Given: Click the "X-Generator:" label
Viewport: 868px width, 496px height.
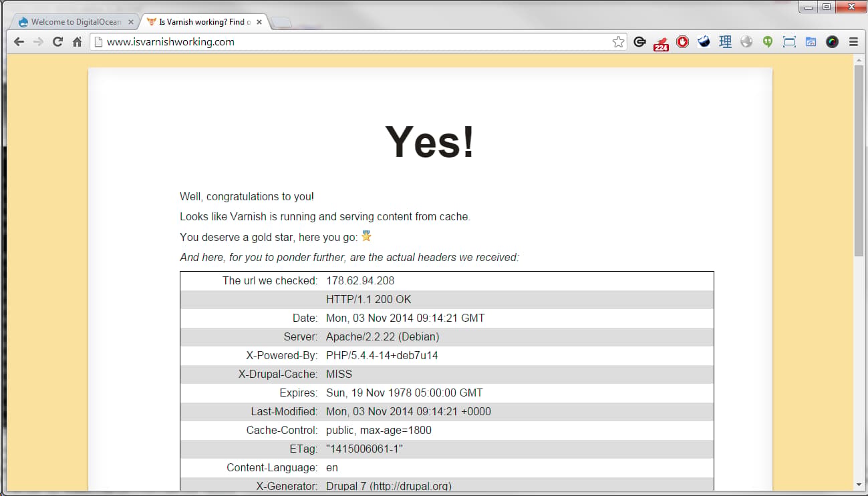Looking at the screenshot, I should coord(287,487).
